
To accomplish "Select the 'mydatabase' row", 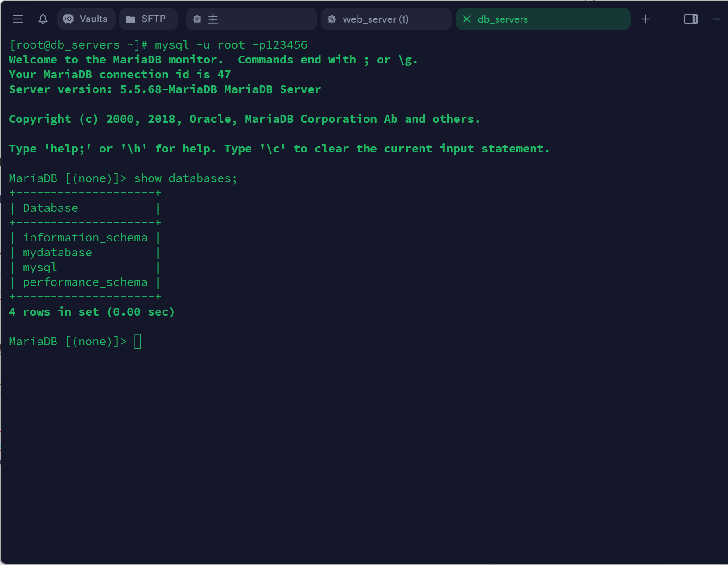I will (85, 253).
